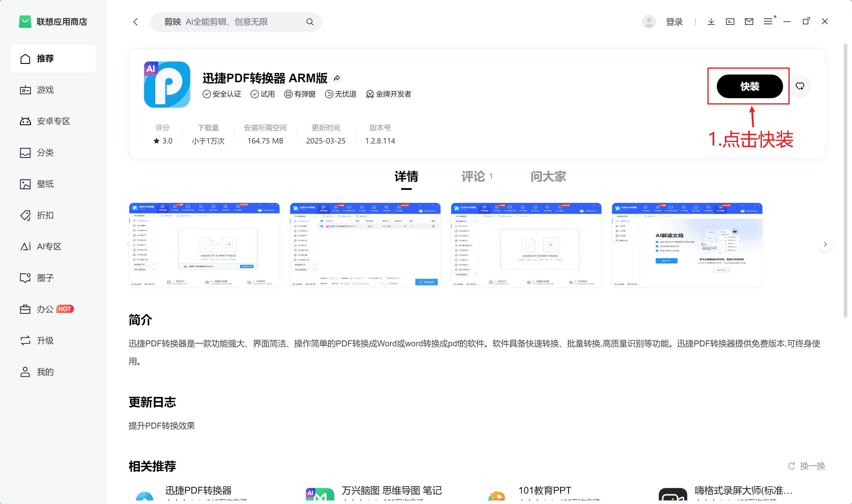This screenshot has height=504, width=852.
Task: Minimize the app store window
Action: click(787, 22)
